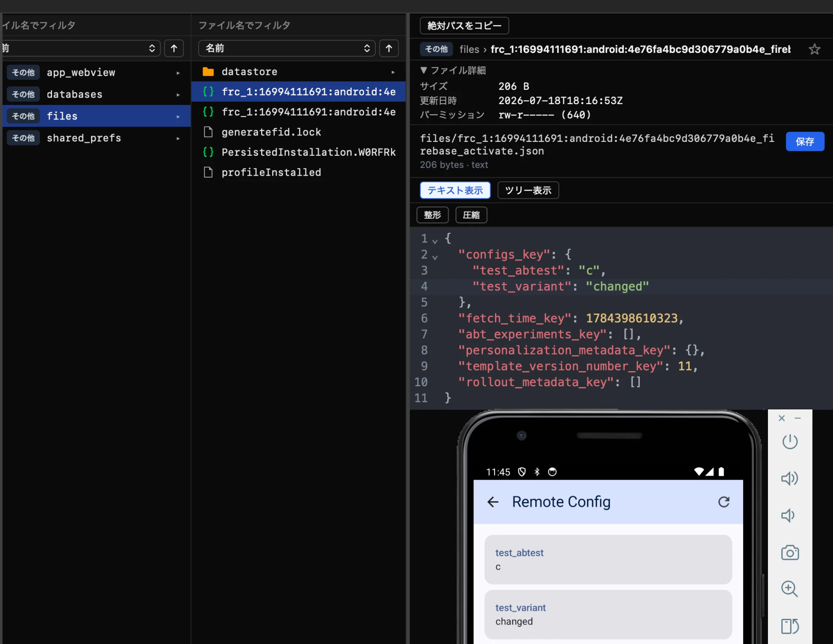Viewport: 833px width, 644px height.
Task: Reverse sort order in left column
Action: (x=174, y=48)
